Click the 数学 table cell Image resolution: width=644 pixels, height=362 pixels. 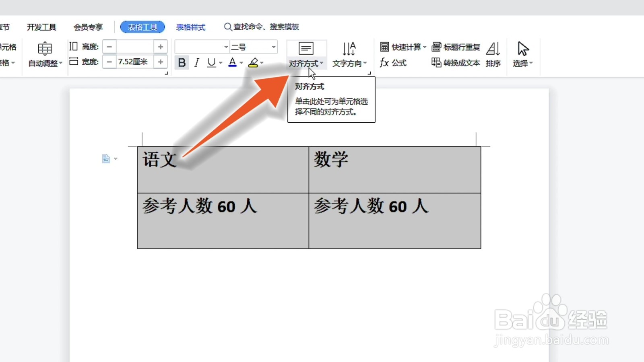pos(395,170)
